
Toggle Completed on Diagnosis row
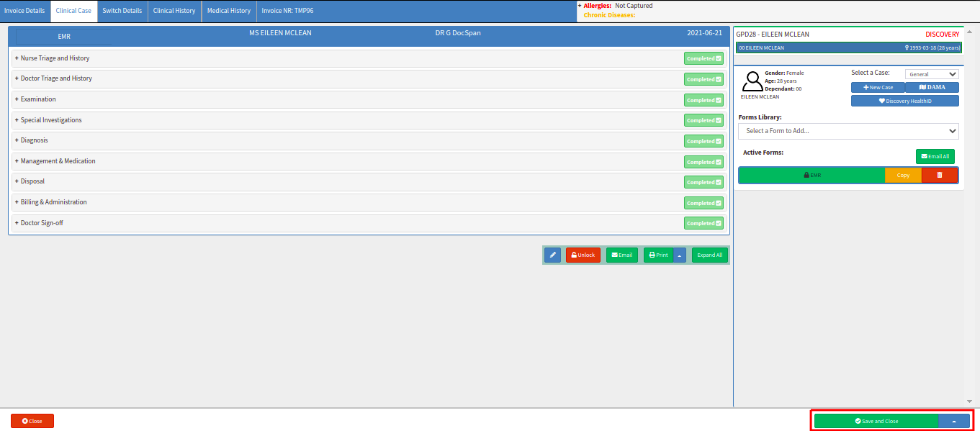[703, 141]
